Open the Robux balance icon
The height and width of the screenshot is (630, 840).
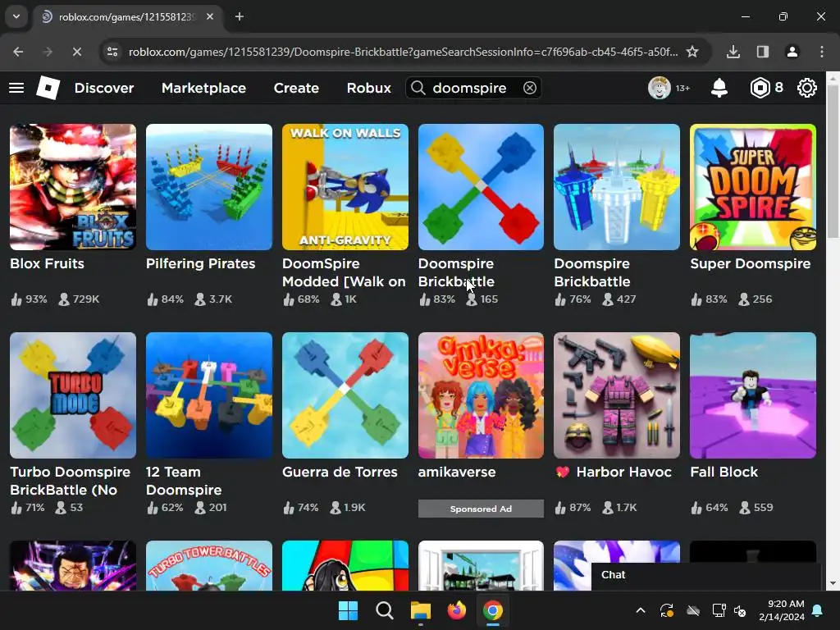[760, 88]
